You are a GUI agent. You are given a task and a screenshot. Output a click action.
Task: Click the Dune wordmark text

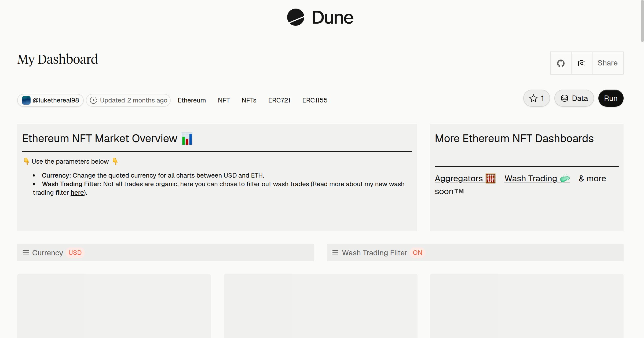tap(332, 17)
